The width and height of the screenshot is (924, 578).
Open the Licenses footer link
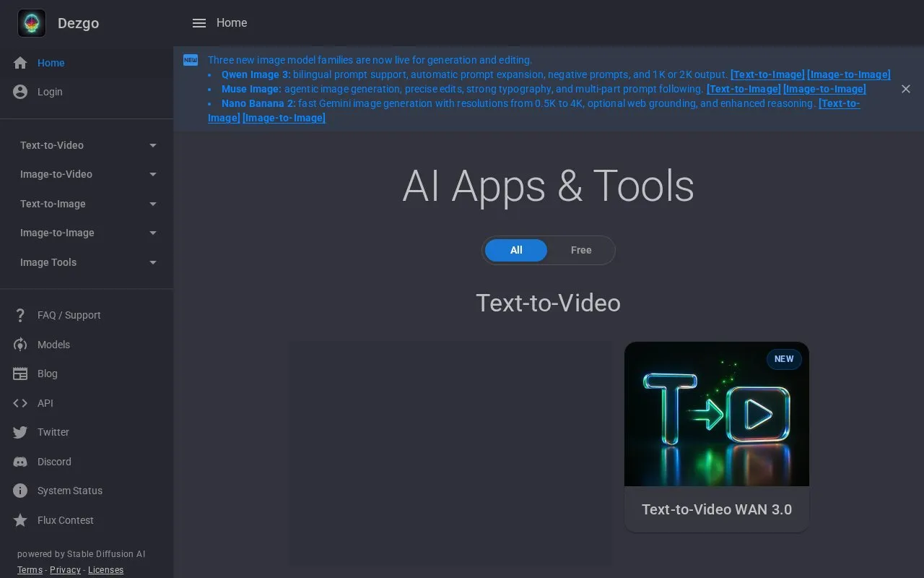tap(105, 570)
